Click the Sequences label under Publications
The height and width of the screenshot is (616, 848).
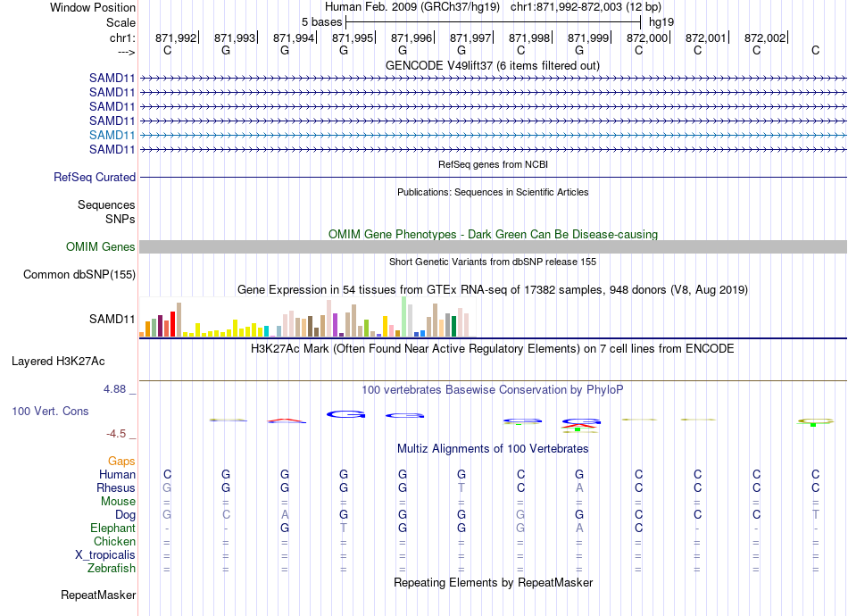106,205
